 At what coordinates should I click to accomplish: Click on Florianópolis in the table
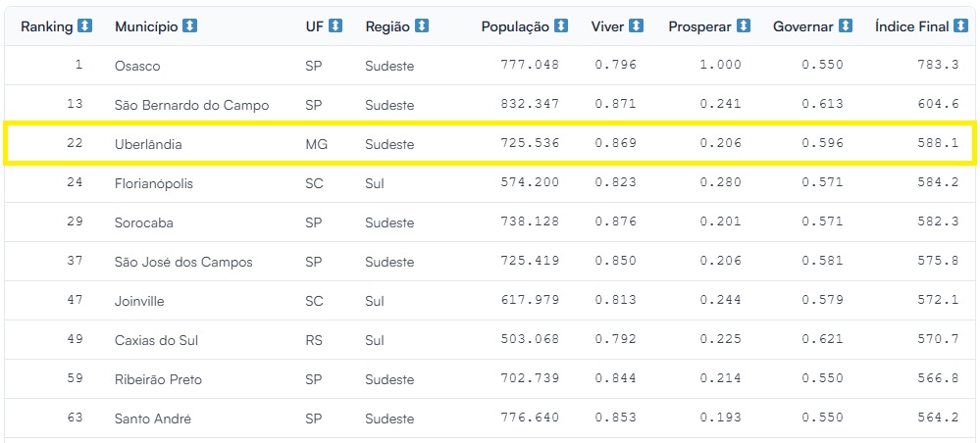(x=156, y=183)
